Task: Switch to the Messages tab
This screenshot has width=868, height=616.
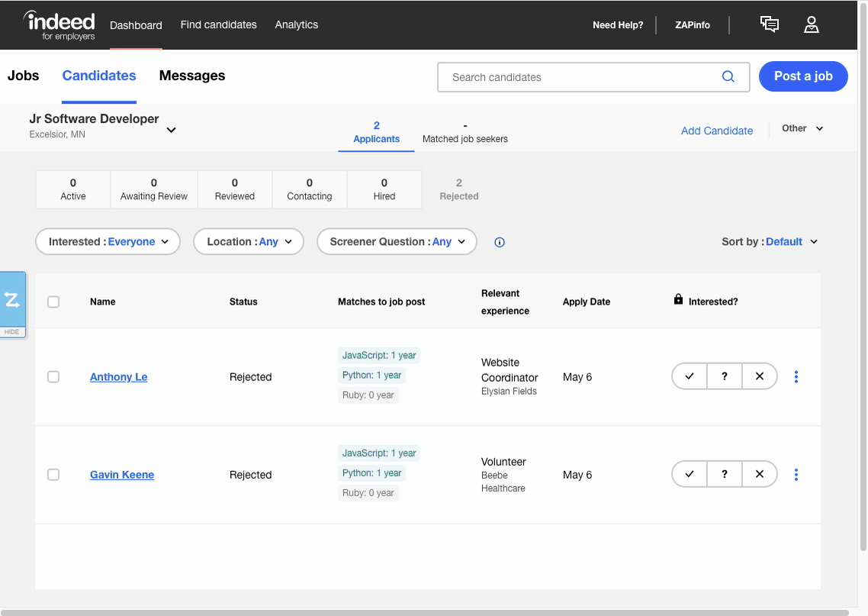Action: (192, 76)
